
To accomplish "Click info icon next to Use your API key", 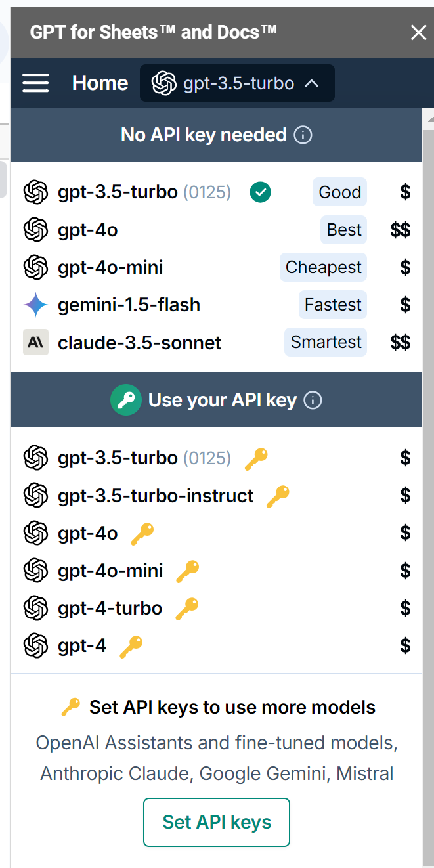I will [313, 401].
